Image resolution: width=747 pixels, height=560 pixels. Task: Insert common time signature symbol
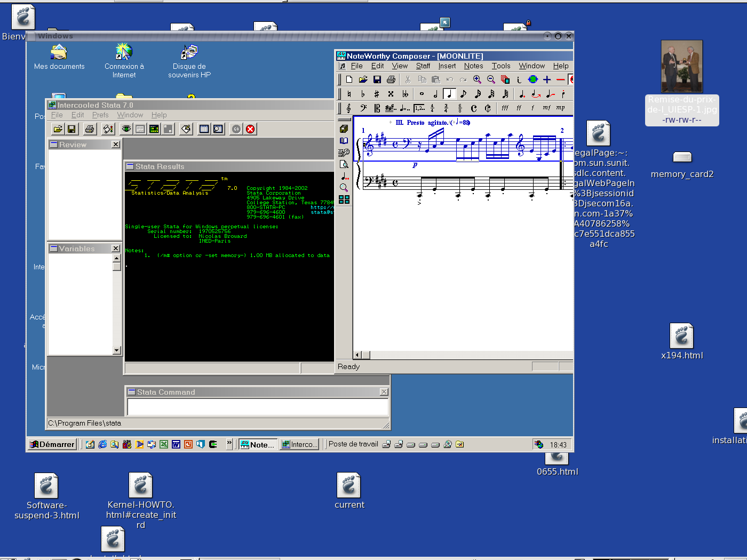(x=474, y=108)
